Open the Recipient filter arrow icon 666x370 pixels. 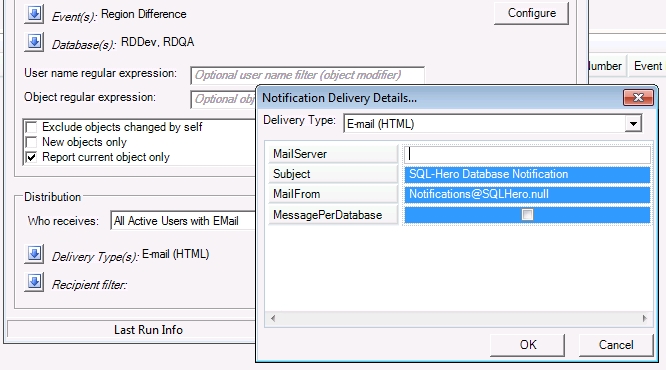pos(34,282)
